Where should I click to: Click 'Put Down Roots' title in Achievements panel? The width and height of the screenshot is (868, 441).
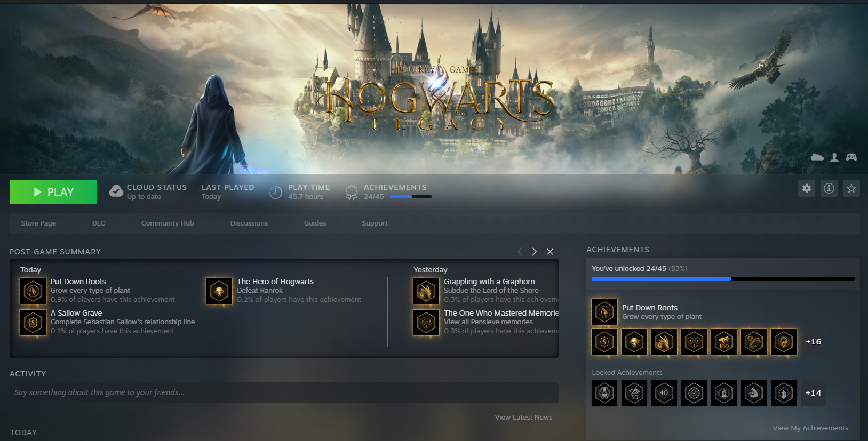(x=650, y=308)
